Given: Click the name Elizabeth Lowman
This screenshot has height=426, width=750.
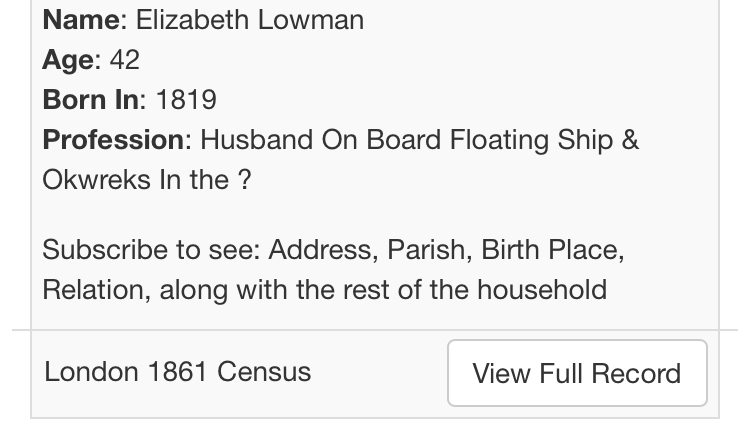Looking at the screenshot, I should coord(250,20).
